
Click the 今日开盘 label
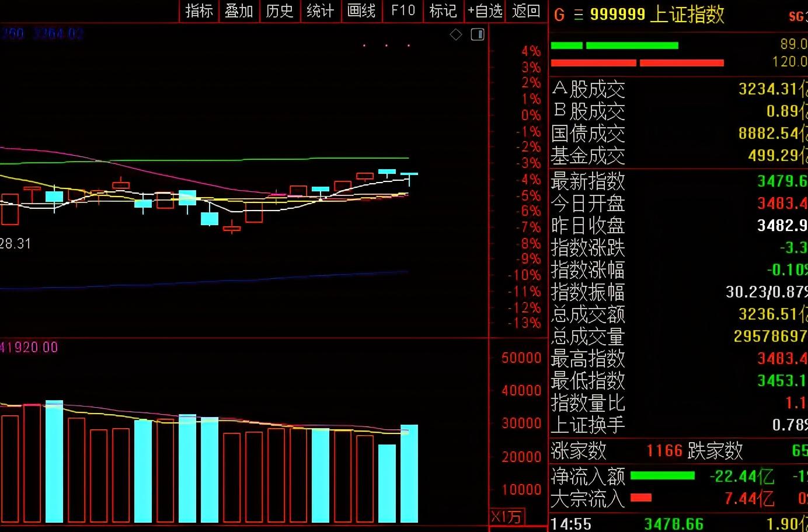pos(588,204)
